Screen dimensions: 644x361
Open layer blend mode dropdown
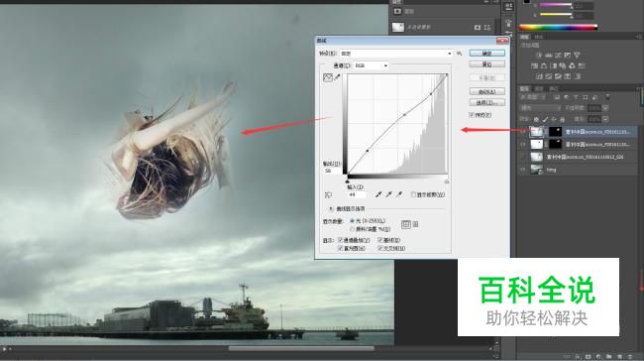coord(540,108)
